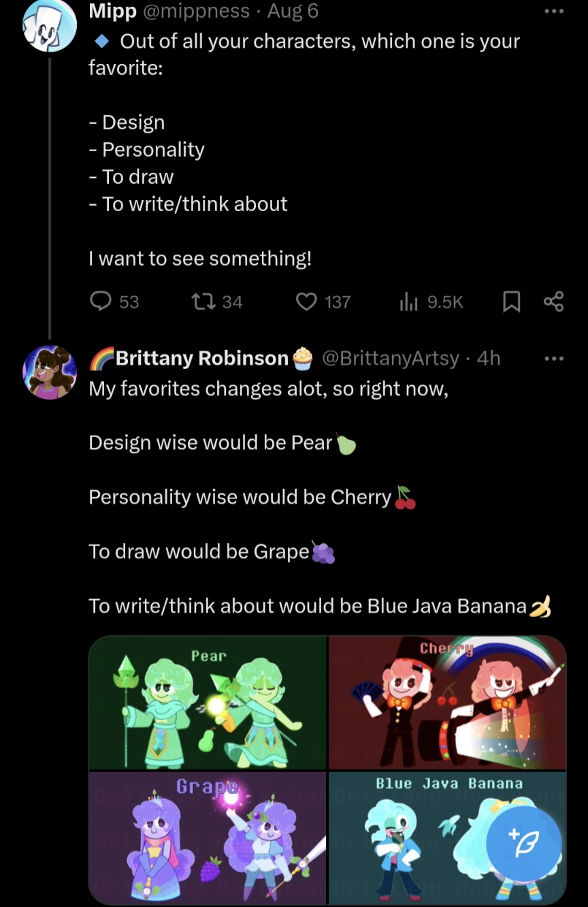
Task: Open more options on Brittany Robinson's reply
Action: point(554,358)
